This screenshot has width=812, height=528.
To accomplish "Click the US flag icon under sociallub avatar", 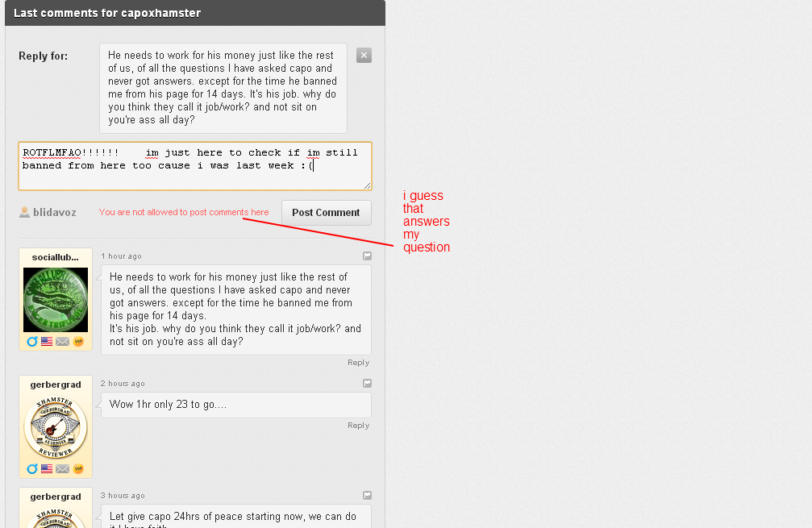I will coord(47,342).
